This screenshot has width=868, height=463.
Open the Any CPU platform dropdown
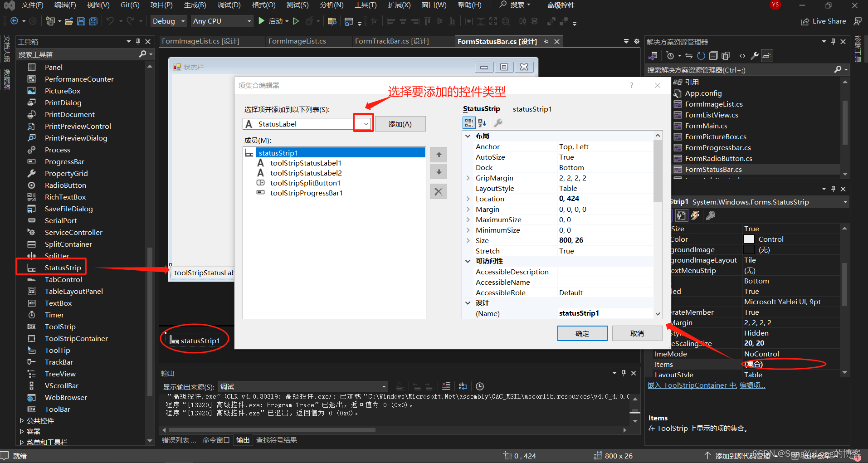(x=249, y=21)
